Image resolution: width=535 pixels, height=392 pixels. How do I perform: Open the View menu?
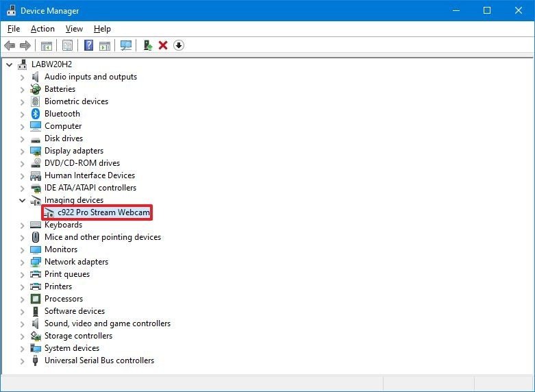[74, 29]
